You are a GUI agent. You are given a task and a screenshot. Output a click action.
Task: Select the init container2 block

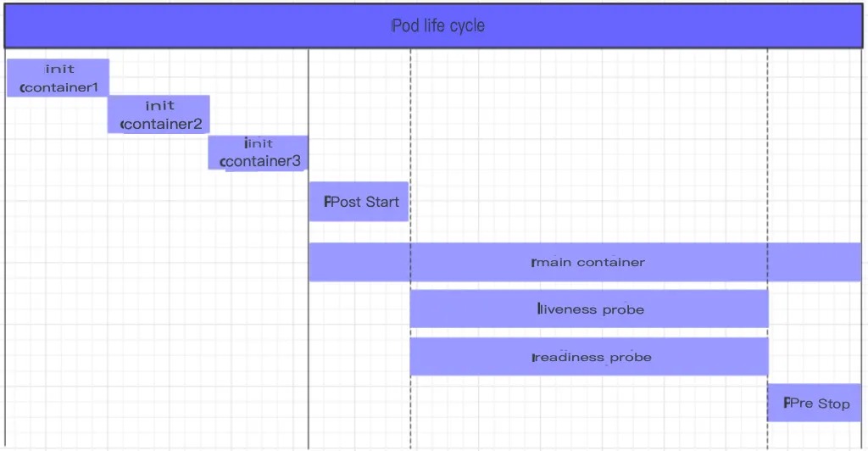[159, 114]
